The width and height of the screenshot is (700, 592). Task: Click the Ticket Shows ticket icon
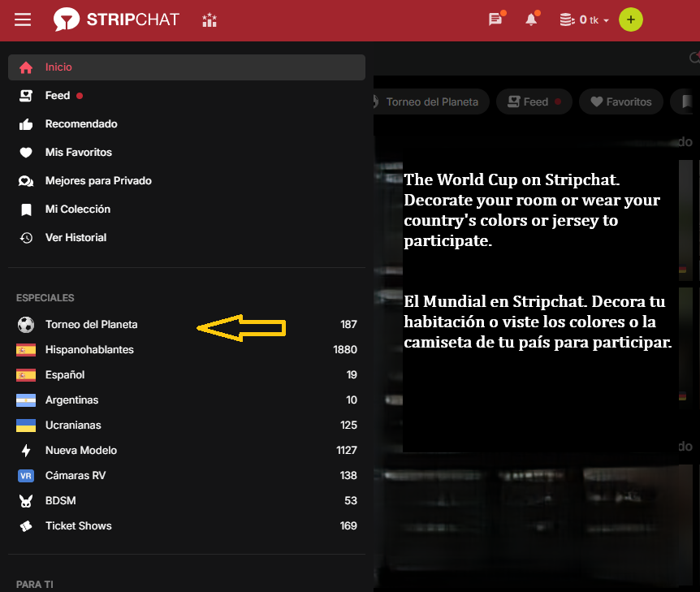point(26,526)
